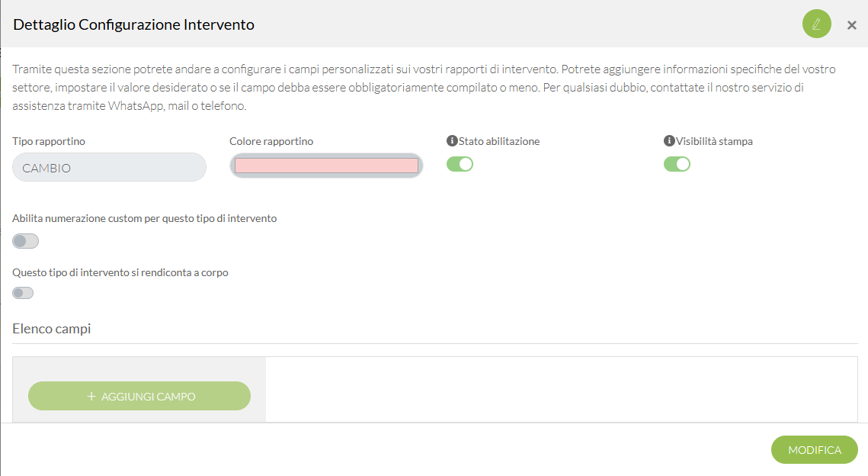This screenshot has width=868, height=476.
Task: Click the dialog title Dettaglio Configurazione Intervento
Action: (133, 24)
